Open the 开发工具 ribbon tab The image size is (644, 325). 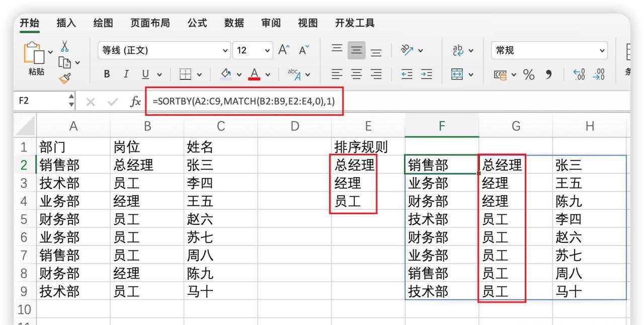tap(355, 23)
